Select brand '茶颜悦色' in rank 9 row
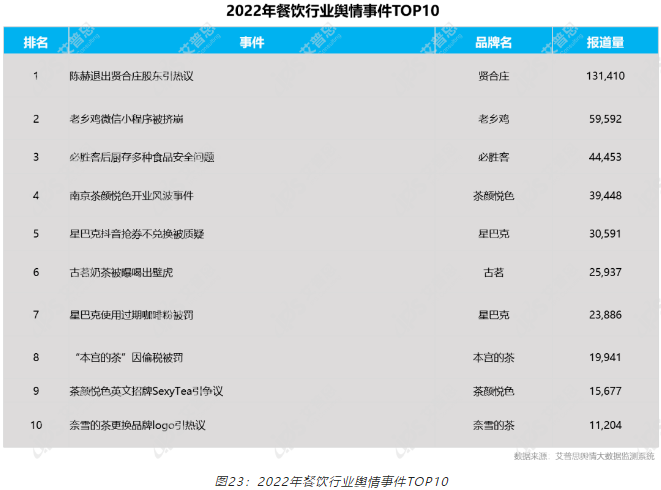The width and height of the screenshot is (661, 490). coord(493,391)
